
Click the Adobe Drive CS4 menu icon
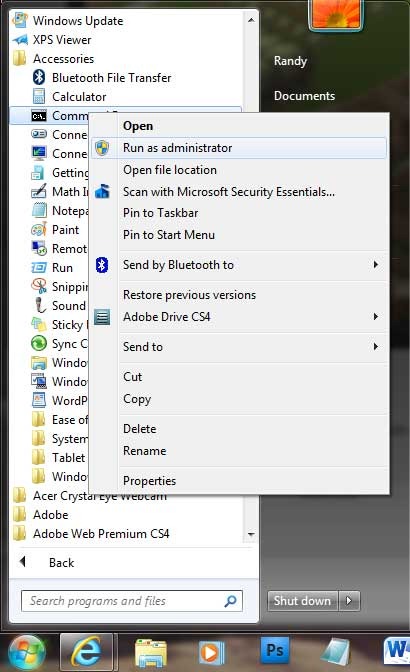coord(102,317)
